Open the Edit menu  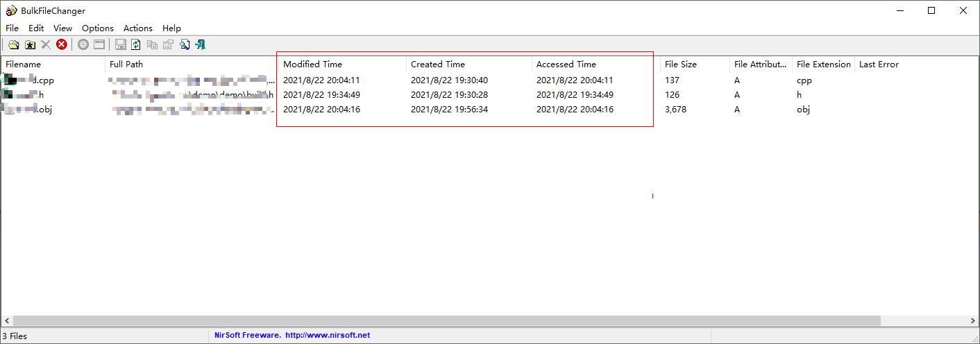tap(36, 28)
